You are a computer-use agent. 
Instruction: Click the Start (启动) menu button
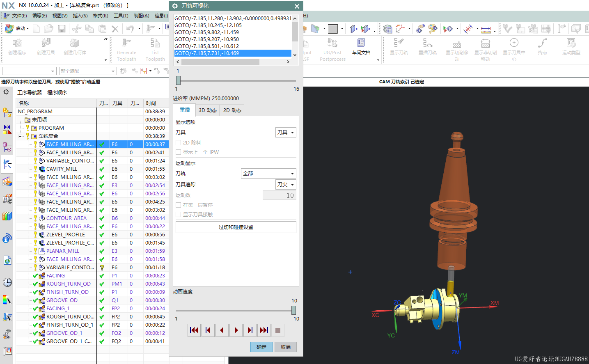pyautogui.click(x=16, y=28)
